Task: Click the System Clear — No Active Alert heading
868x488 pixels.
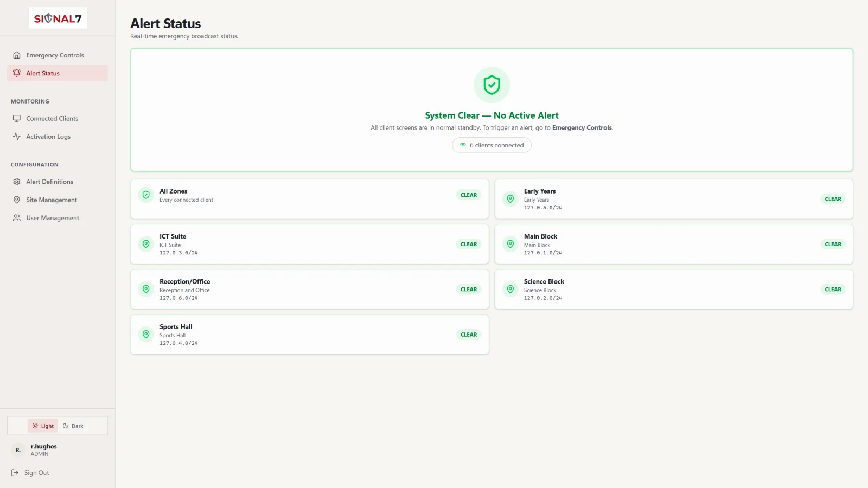Action: pyautogui.click(x=492, y=115)
